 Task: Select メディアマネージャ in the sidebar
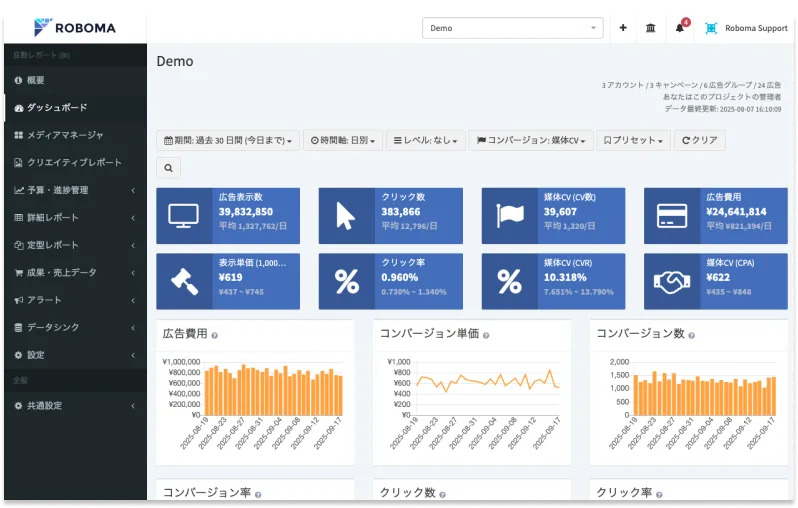click(x=64, y=135)
